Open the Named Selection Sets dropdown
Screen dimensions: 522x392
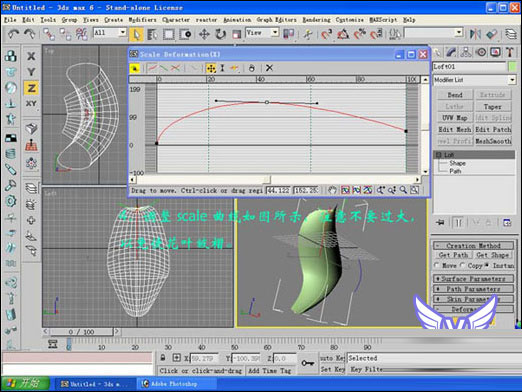(459, 32)
